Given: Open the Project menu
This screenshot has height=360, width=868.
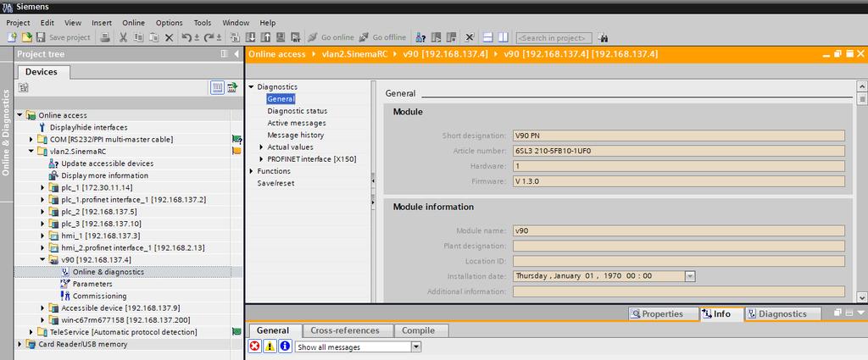Looking at the screenshot, I should 18,23.
